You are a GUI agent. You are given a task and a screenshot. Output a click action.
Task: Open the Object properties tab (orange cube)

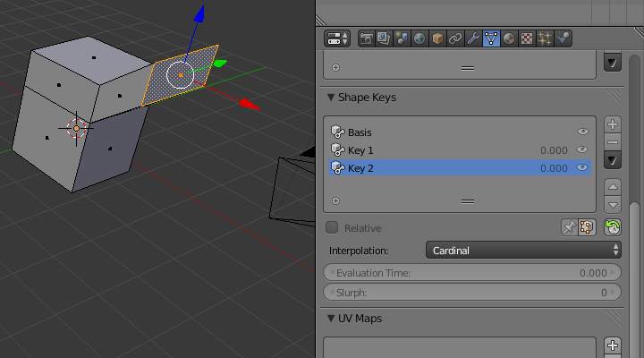tap(437, 38)
